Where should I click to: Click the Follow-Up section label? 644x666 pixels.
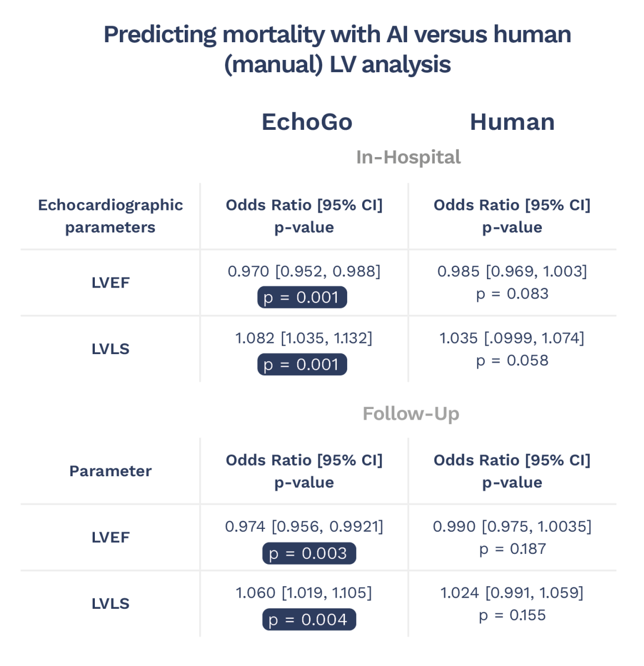coord(410,413)
